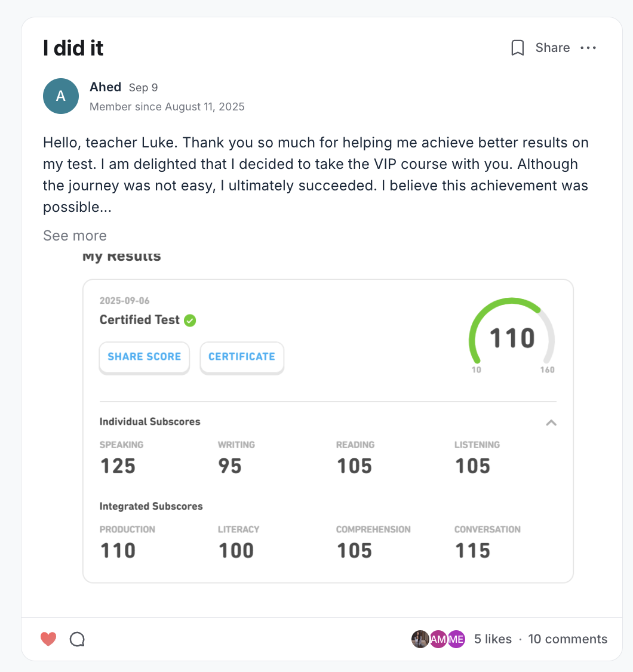Open the "I did it" post title
This screenshot has width=633, height=672.
pyautogui.click(x=73, y=48)
